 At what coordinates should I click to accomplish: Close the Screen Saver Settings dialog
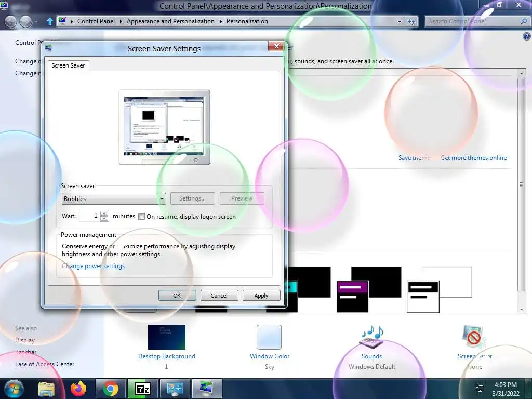276,46
